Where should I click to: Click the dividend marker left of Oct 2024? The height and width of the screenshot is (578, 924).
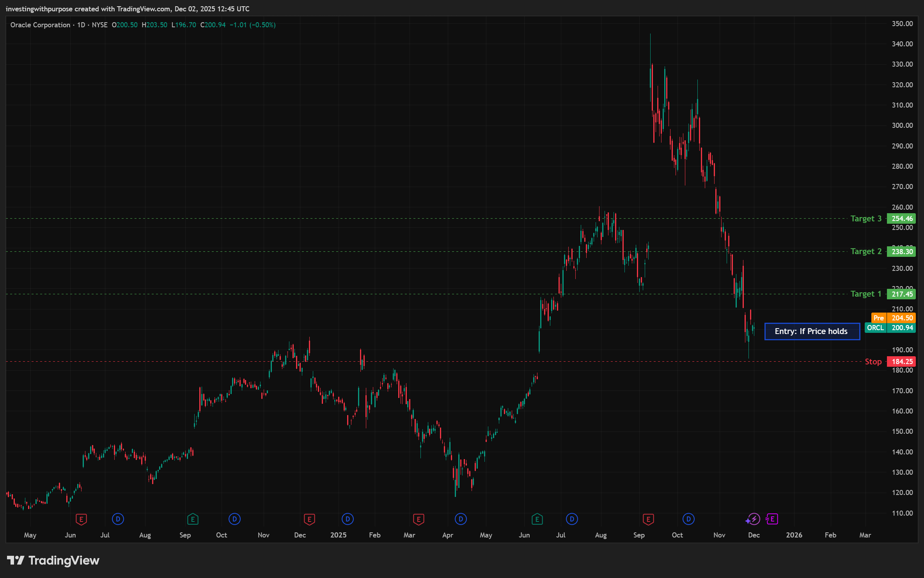click(x=234, y=519)
